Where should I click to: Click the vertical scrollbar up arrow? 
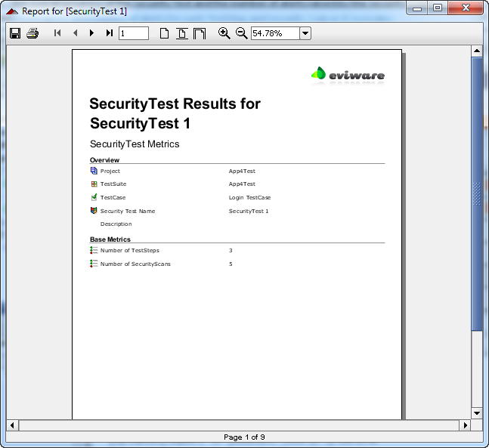point(477,51)
